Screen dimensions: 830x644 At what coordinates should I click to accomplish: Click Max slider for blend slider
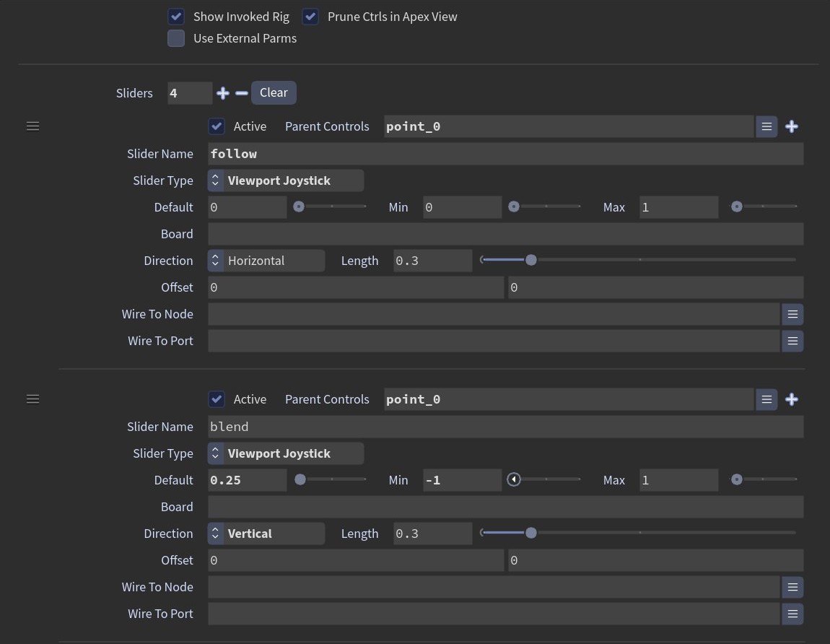click(764, 479)
